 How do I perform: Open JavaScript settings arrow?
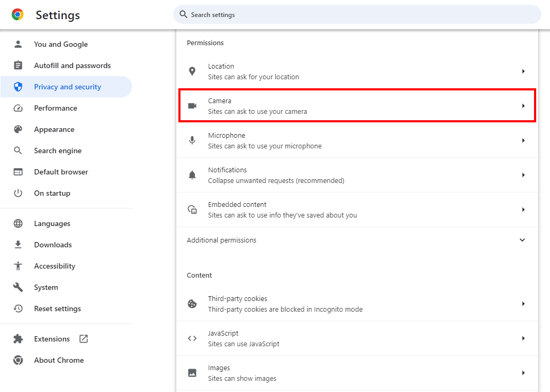523,338
